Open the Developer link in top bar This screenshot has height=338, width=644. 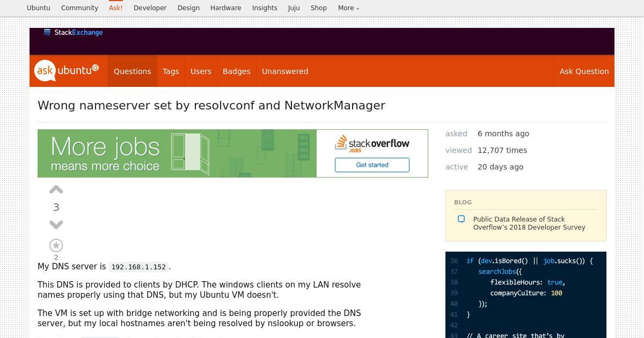(x=150, y=8)
